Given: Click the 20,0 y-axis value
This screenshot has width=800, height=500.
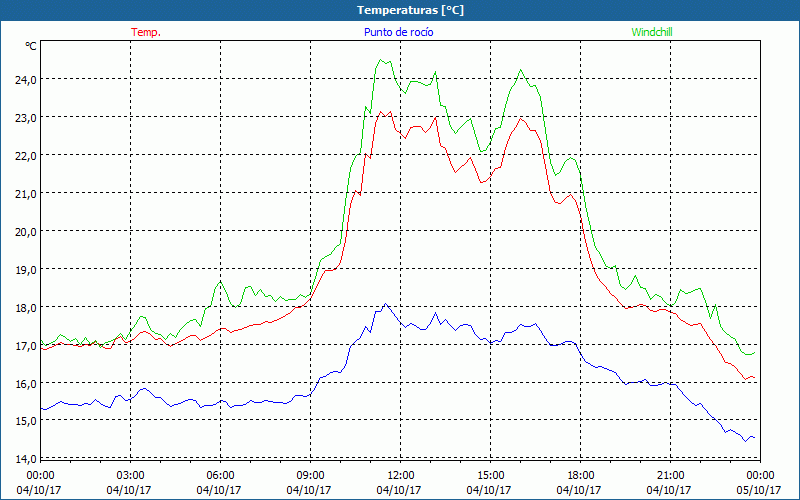Looking at the screenshot, I should (26, 232).
